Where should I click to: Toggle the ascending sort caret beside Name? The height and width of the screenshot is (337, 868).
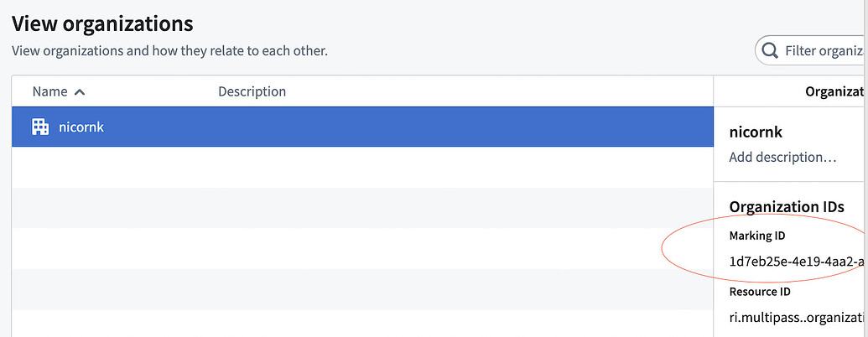click(x=80, y=92)
